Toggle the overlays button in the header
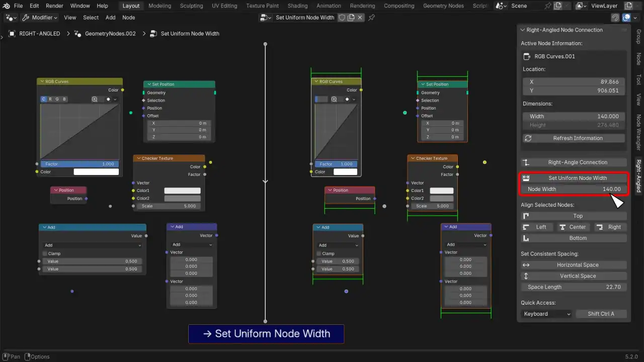The height and width of the screenshot is (362, 644). (626, 17)
